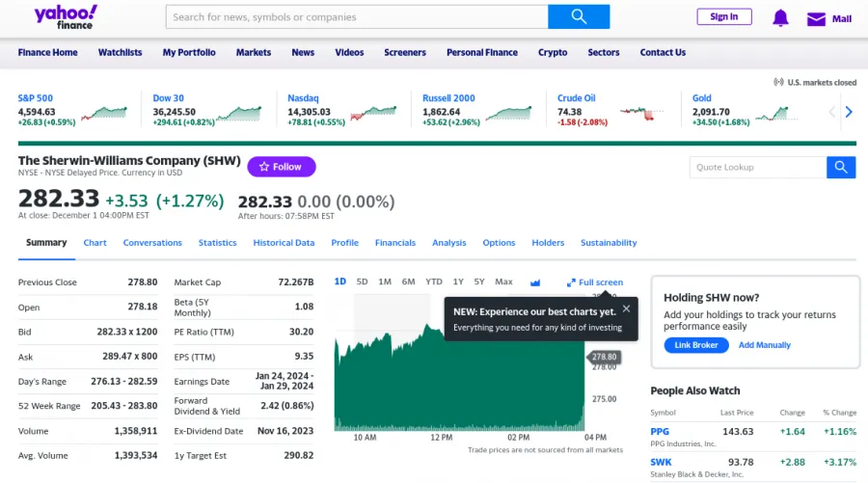Viewport: 868px width, 483px height.
Task: Select 1Y chart range
Action: 458,282
